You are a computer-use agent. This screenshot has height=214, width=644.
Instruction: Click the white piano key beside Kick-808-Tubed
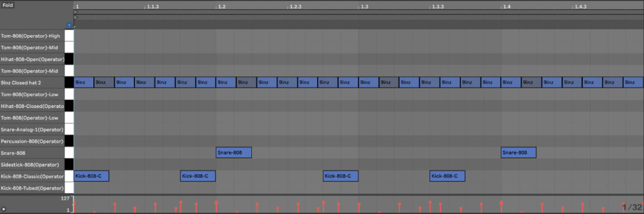tap(69, 188)
